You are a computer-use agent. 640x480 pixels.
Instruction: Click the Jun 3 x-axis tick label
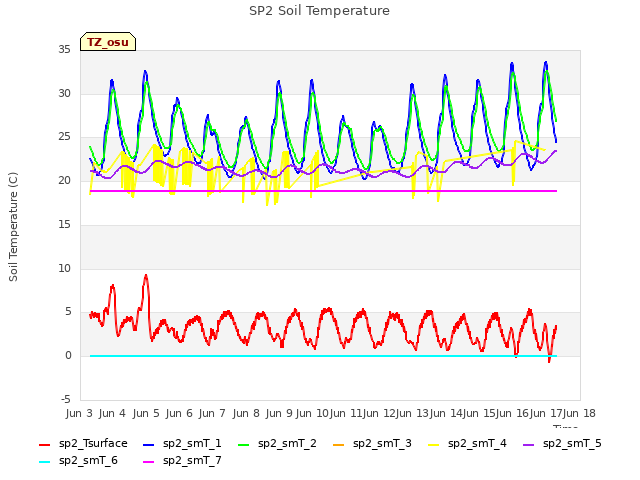(x=79, y=413)
